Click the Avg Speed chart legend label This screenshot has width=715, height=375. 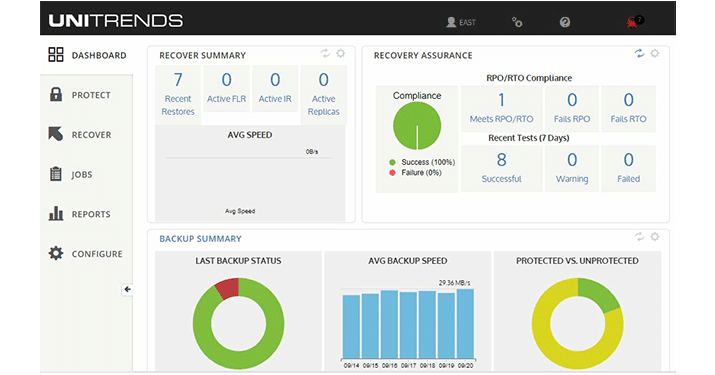tap(240, 211)
